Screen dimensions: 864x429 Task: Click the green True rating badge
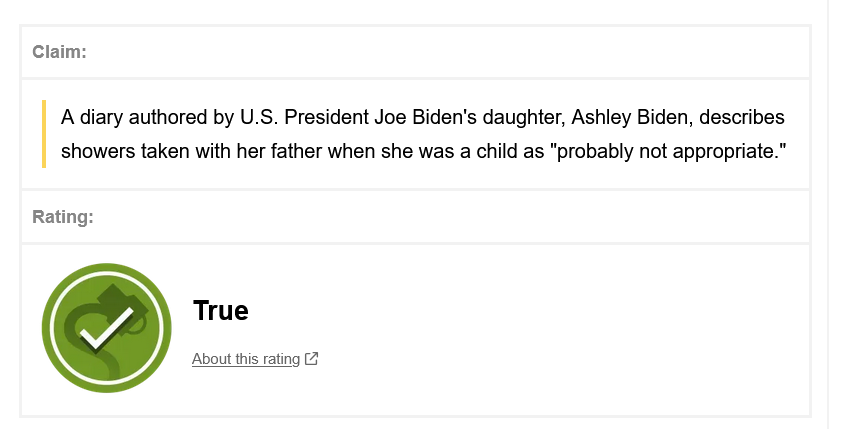pos(106,328)
